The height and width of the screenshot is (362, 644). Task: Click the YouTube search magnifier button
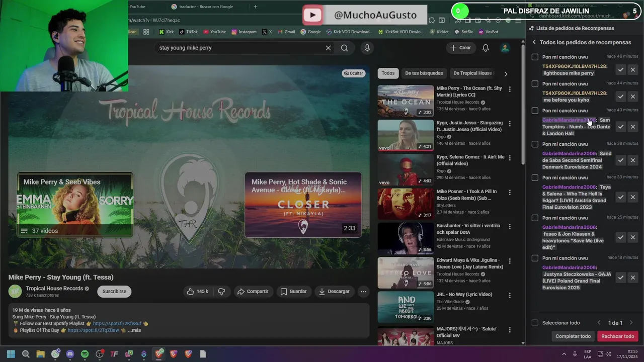tap(344, 48)
